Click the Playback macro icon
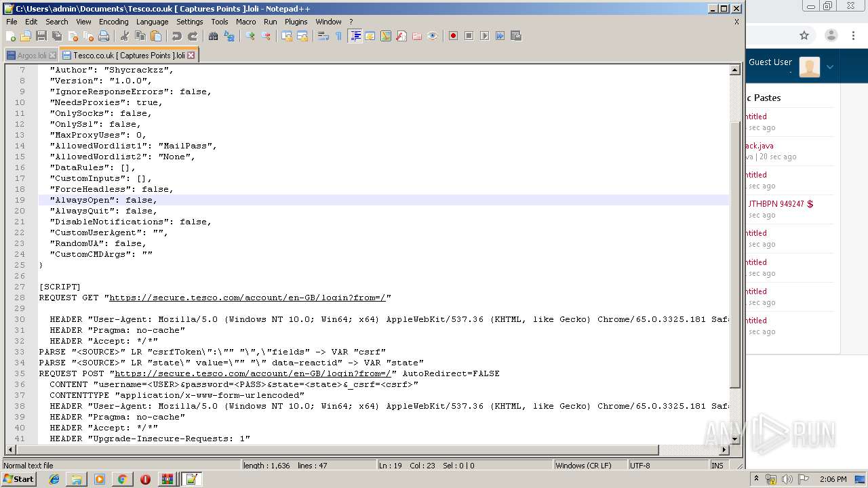The image size is (868, 488). [484, 36]
